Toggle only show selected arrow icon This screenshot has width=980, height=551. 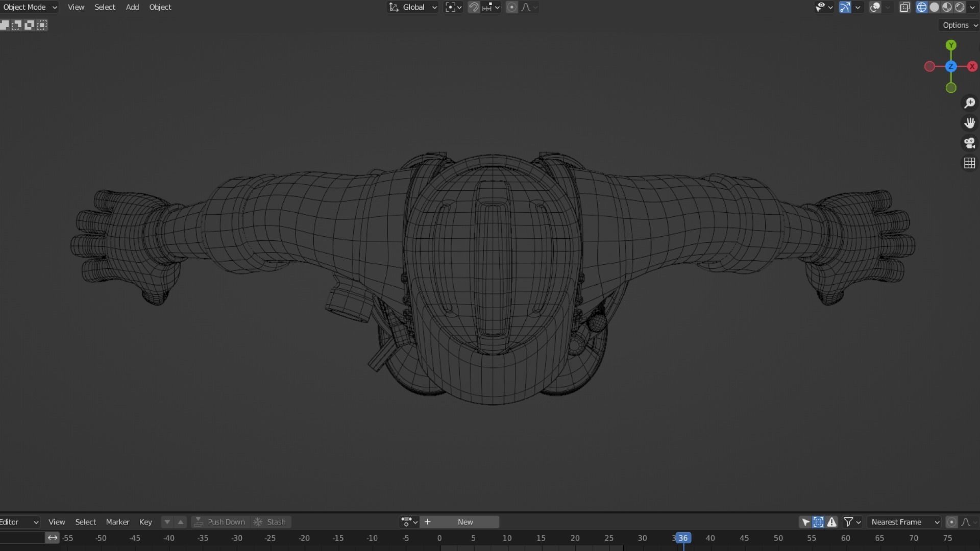pyautogui.click(x=805, y=522)
